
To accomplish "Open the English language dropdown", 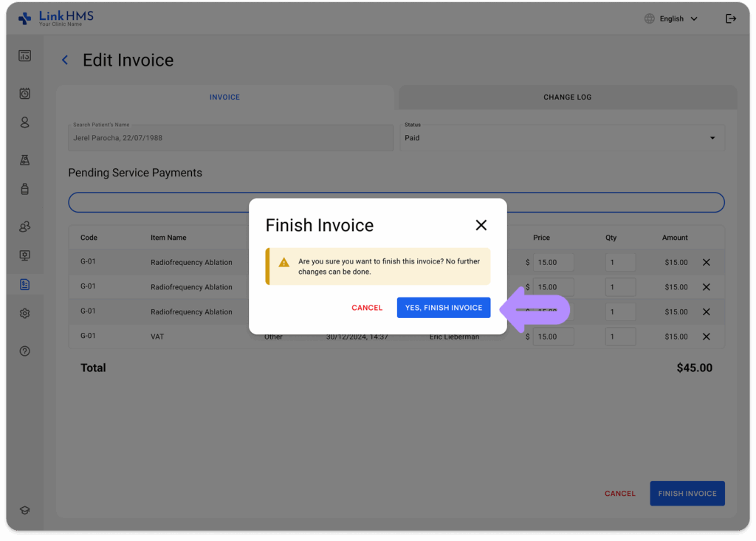I will (x=678, y=18).
